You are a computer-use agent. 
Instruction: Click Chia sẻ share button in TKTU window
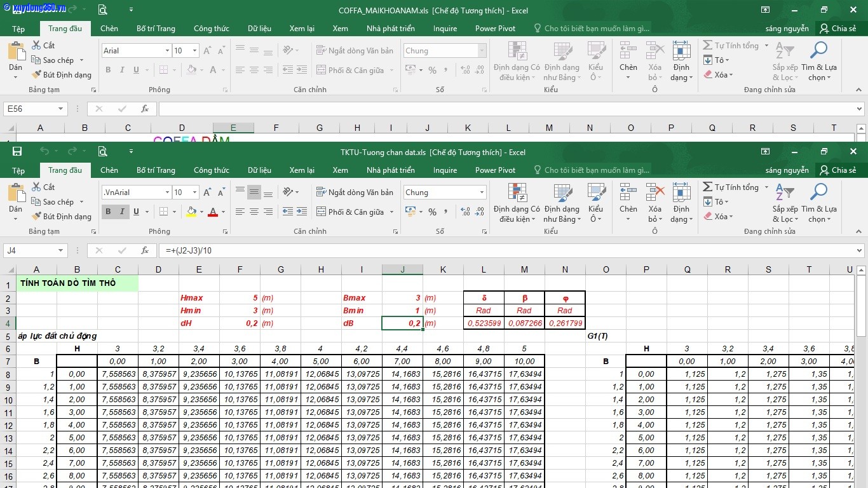coord(837,170)
